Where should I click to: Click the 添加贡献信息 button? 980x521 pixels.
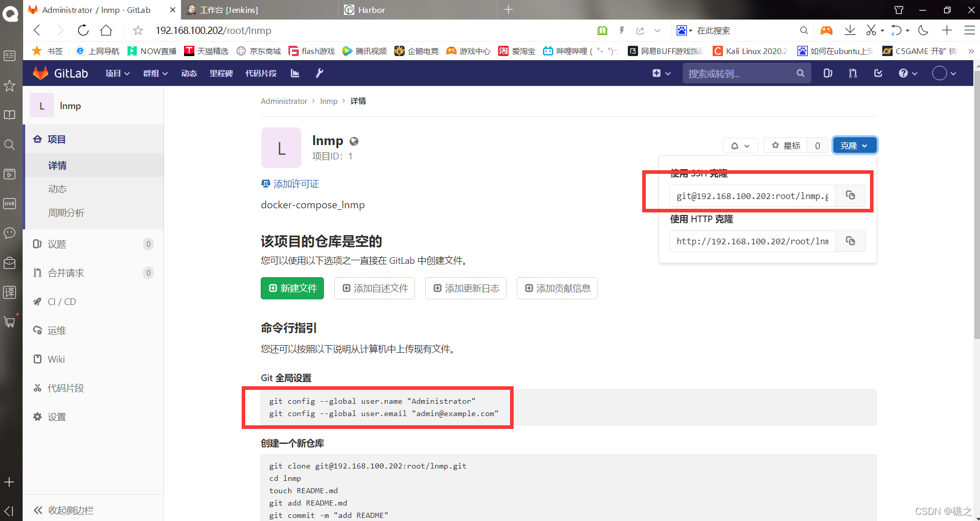pos(557,288)
